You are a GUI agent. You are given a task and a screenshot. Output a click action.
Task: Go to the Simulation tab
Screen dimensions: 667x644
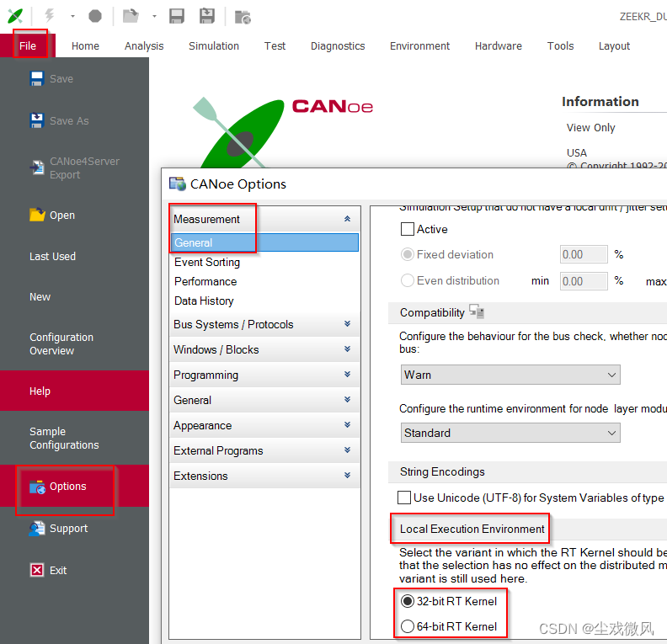214,46
